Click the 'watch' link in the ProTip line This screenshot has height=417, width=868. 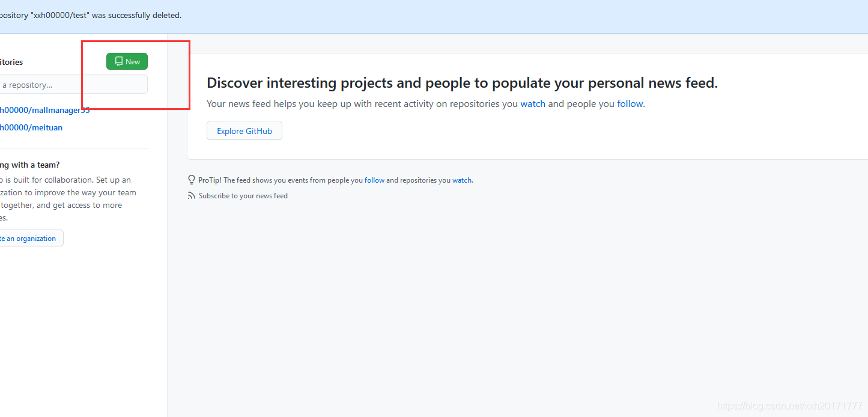point(462,180)
